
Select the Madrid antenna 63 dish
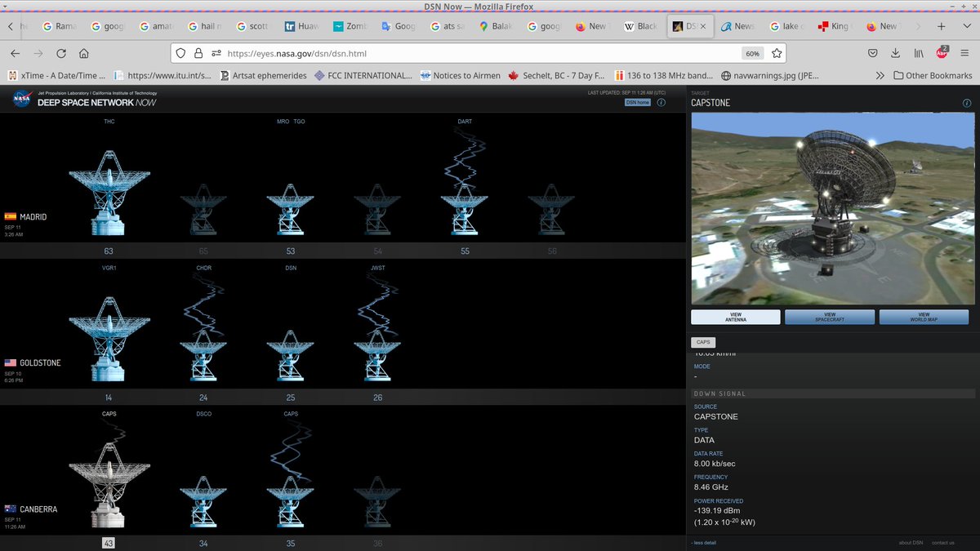point(109,193)
